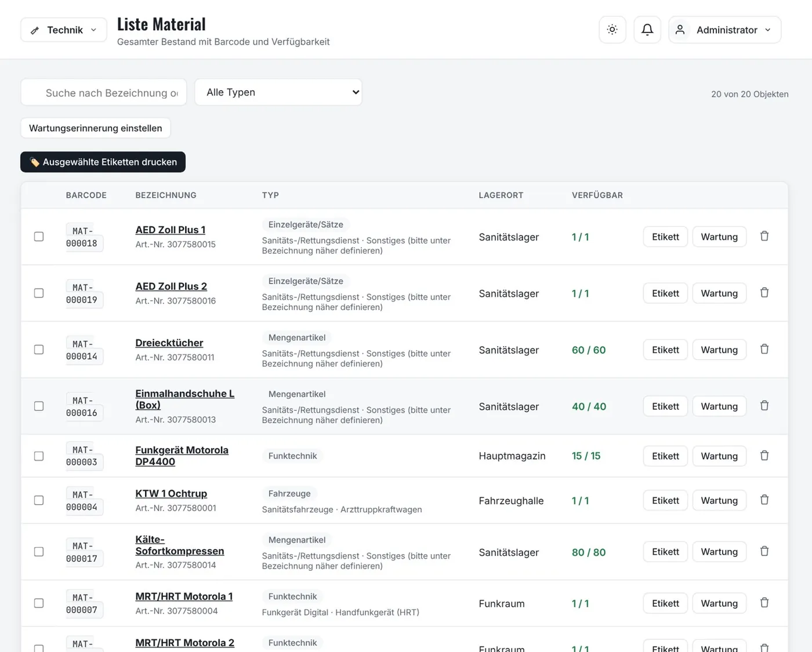Print Etikett for Einmalhandschuhe L (Box)
The width and height of the screenshot is (812, 652).
click(x=665, y=406)
